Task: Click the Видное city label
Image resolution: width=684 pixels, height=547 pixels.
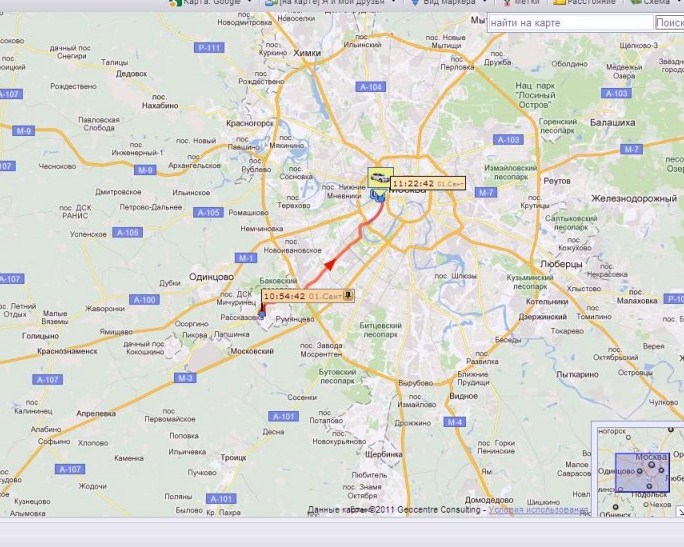Action: coord(463,396)
